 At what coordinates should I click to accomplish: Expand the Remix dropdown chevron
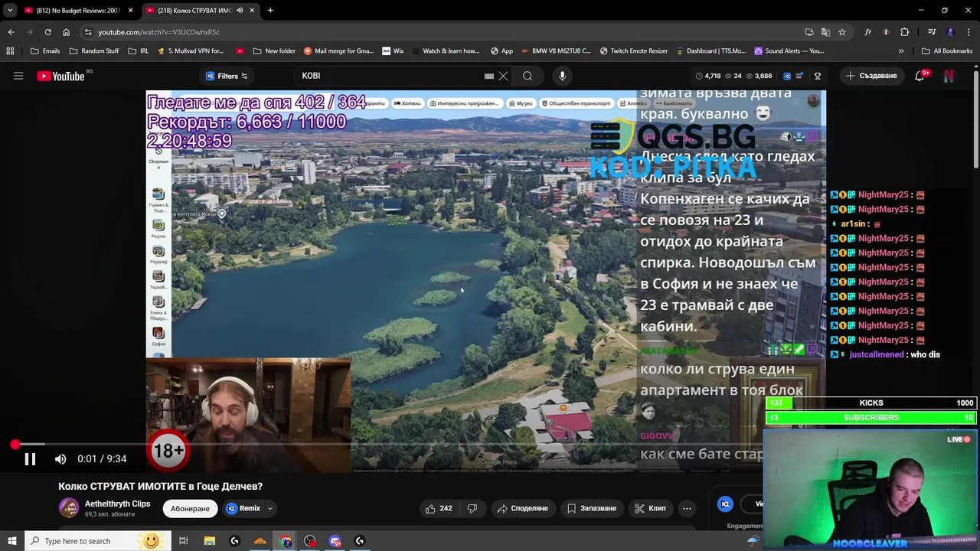tap(269, 508)
